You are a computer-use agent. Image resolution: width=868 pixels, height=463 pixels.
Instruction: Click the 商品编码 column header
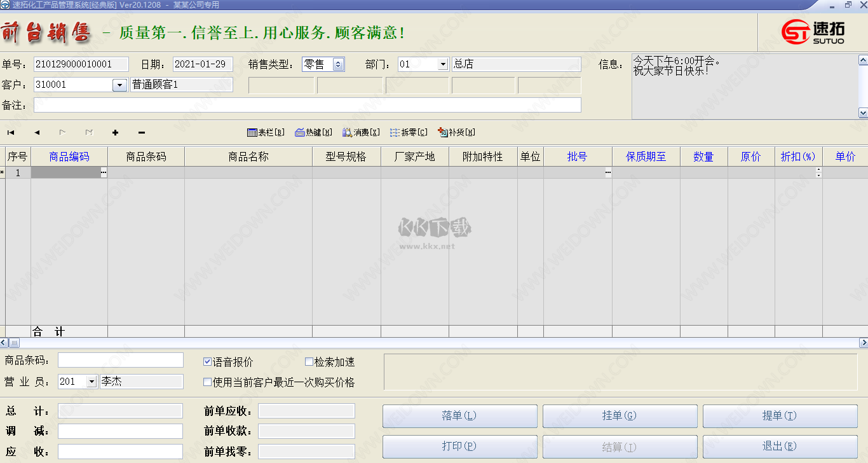(68, 156)
